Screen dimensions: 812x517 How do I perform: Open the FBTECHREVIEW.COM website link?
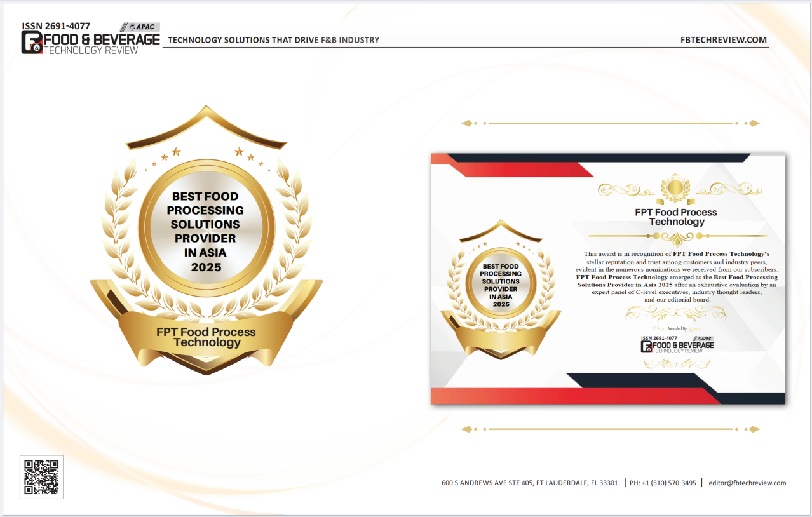(724, 40)
